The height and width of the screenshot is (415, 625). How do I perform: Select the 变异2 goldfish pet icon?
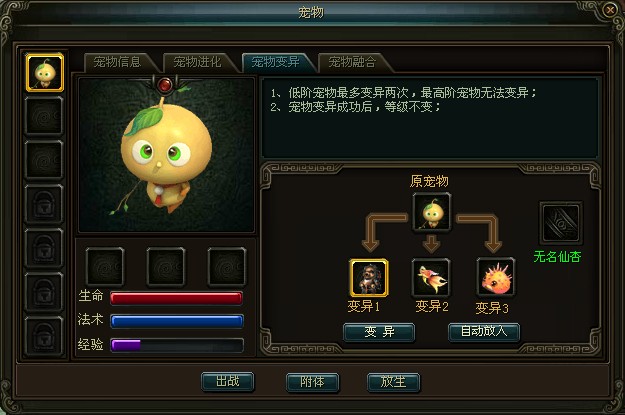click(x=432, y=277)
